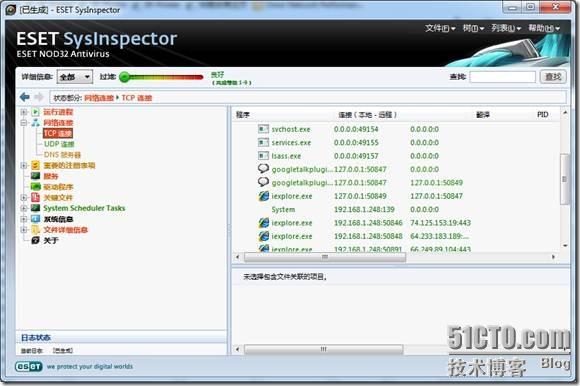This screenshot has width=580, height=386.
Task: Collapse the network connections node
Action: tap(24, 122)
